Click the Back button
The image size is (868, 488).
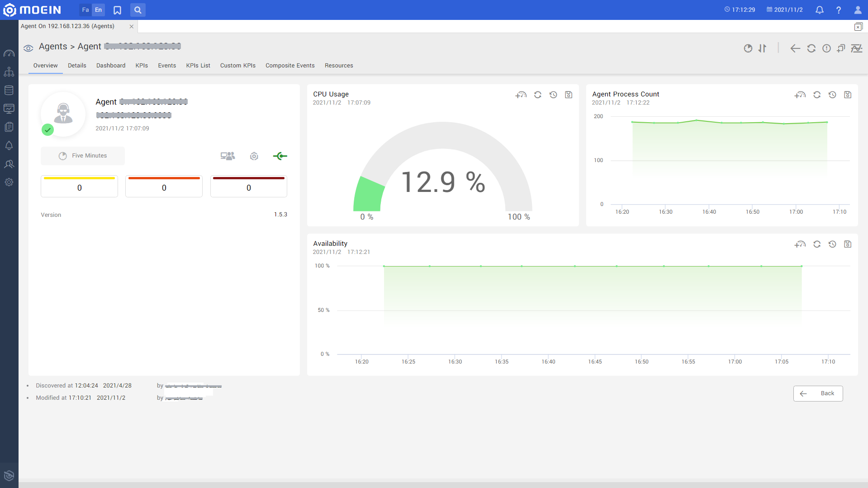(817, 393)
